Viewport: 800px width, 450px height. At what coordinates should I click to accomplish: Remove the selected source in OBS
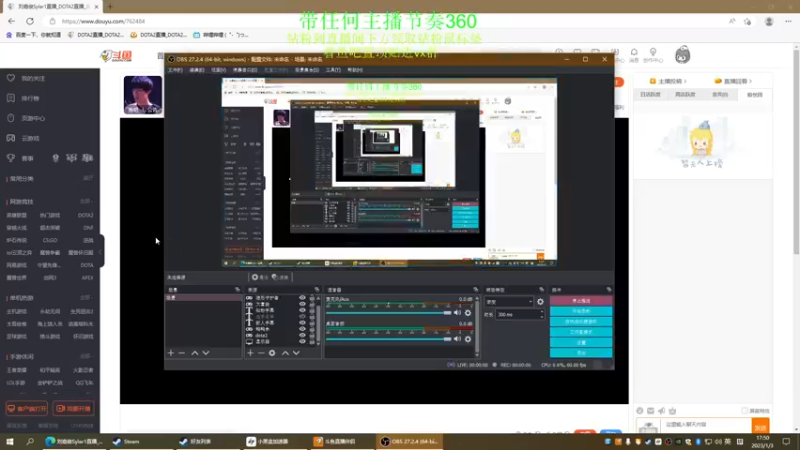click(261, 353)
